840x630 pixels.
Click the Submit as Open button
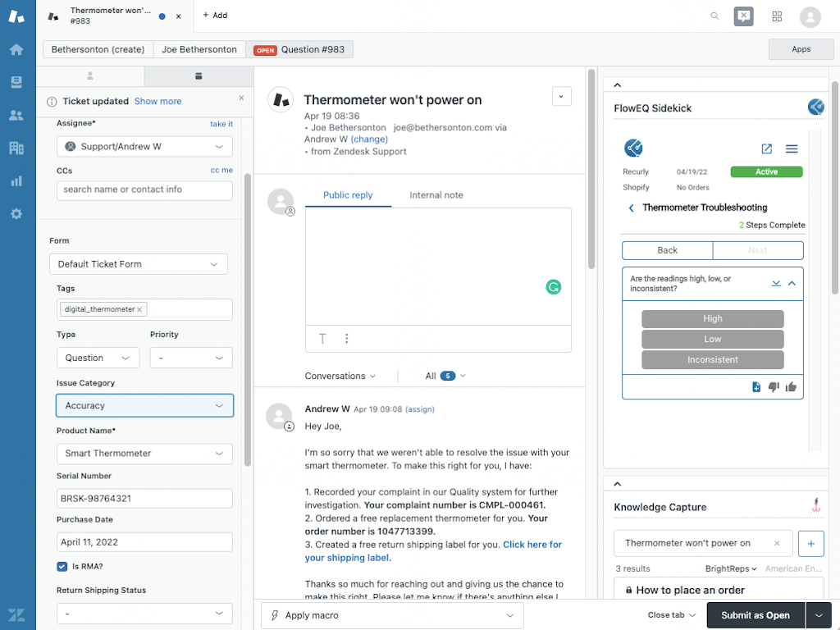tap(755, 615)
